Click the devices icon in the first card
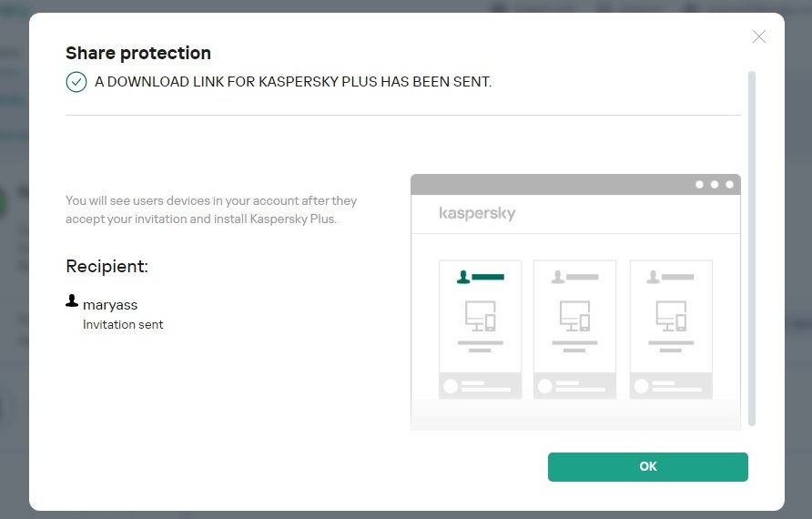 (x=480, y=316)
